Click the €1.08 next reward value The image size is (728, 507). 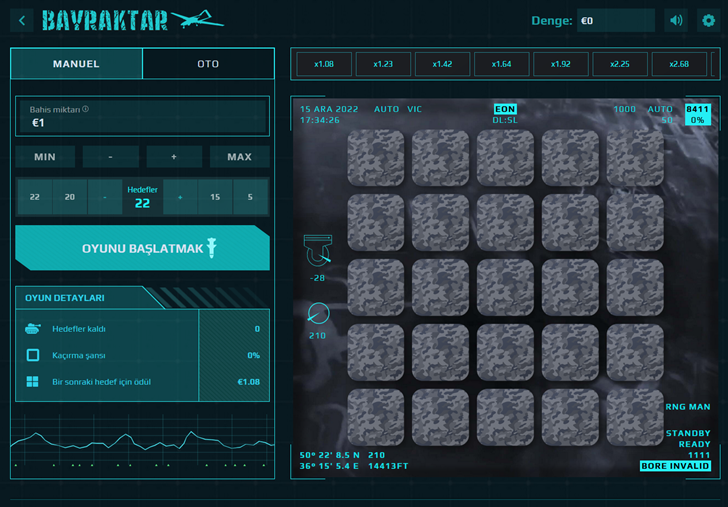(x=248, y=382)
